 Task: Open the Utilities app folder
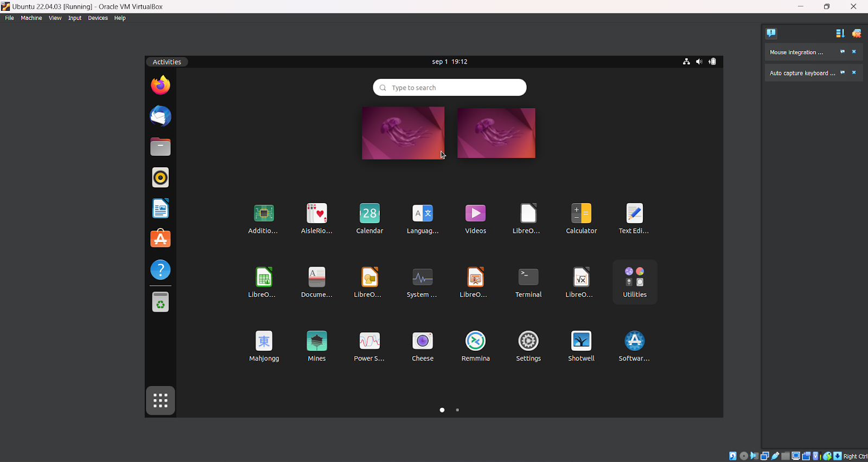point(635,282)
